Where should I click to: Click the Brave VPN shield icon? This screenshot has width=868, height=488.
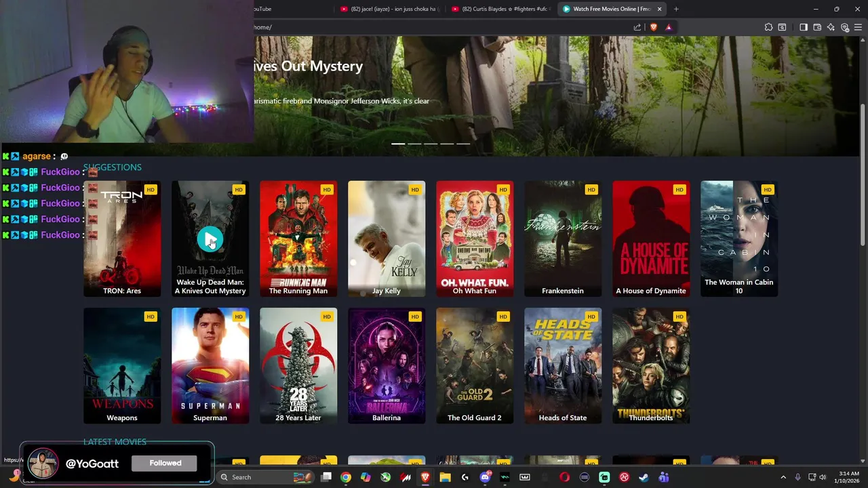[845, 27]
